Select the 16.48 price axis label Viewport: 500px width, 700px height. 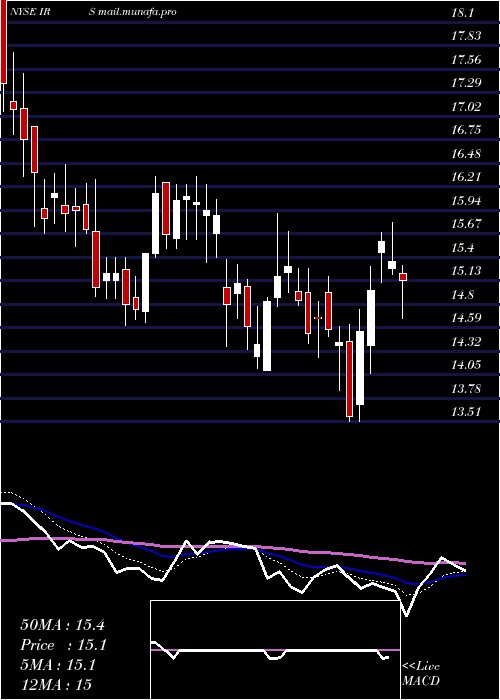466,154
